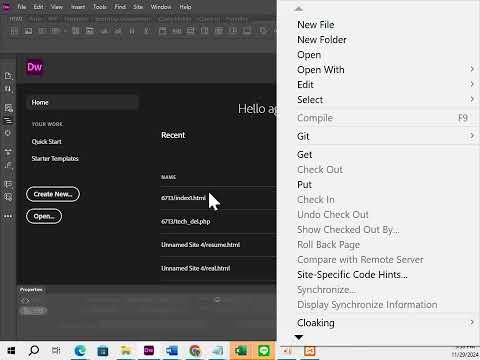This screenshot has height=360, width=480.
Task: Click Synchronize... entry
Action: pos(327,290)
